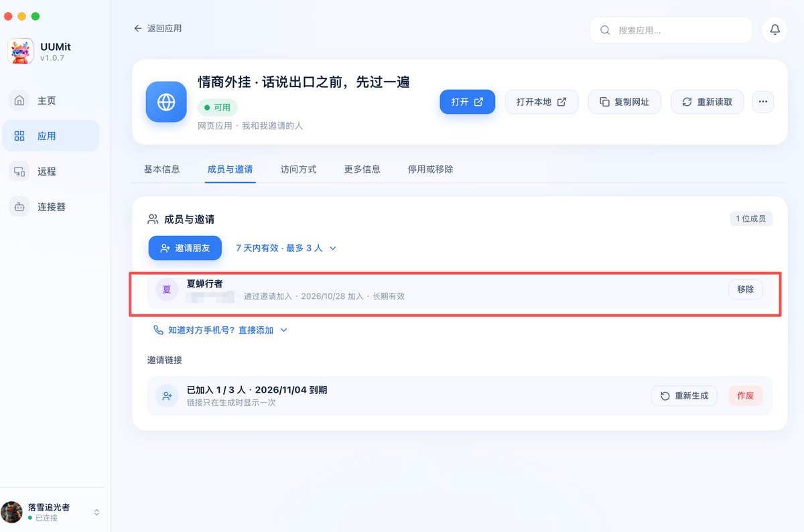This screenshot has height=532, width=804.
Task: Open the 更多信息 tab
Action: point(362,170)
